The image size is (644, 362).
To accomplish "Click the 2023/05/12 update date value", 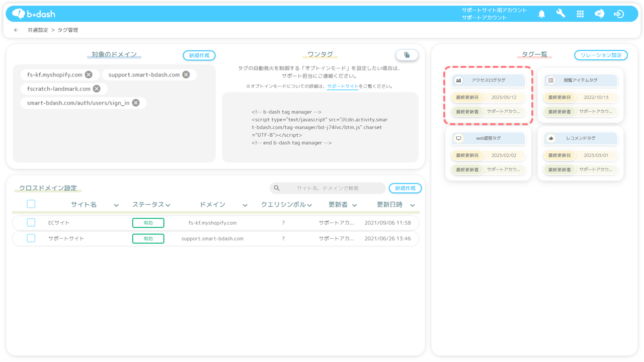I will (504, 98).
